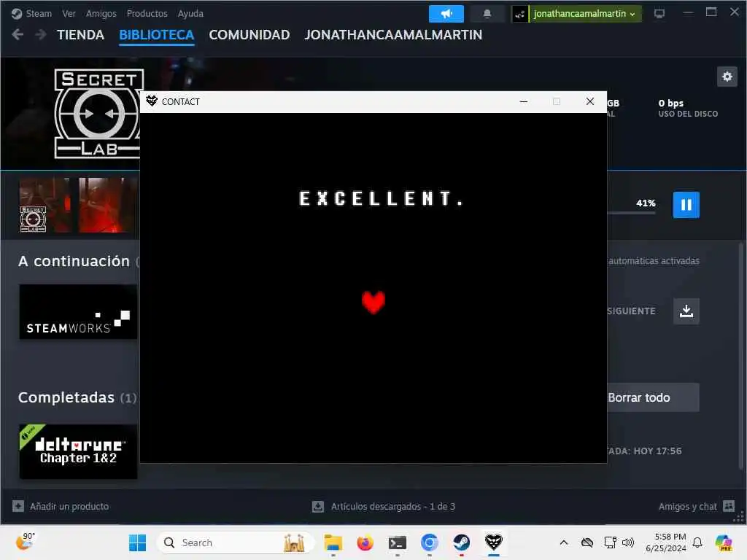Screen dimensions: 747x560
Task: Click the Secret Lab logo banner
Action: tap(97, 114)
